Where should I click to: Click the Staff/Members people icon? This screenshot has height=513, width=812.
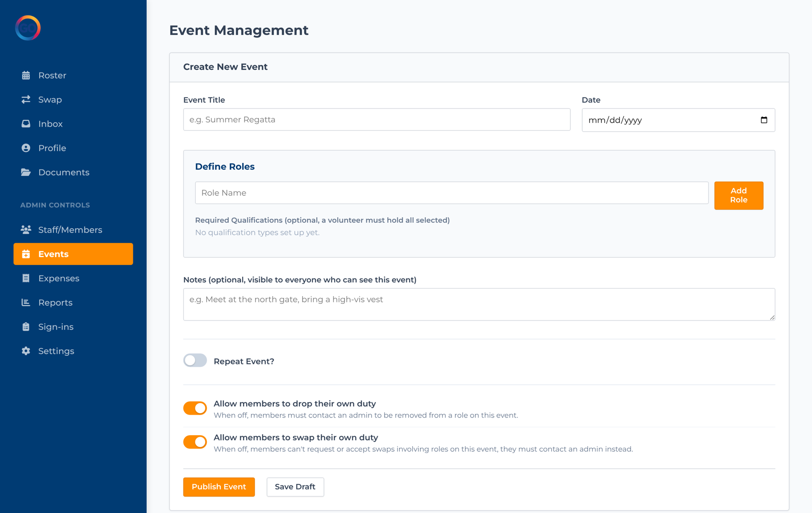(x=26, y=230)
